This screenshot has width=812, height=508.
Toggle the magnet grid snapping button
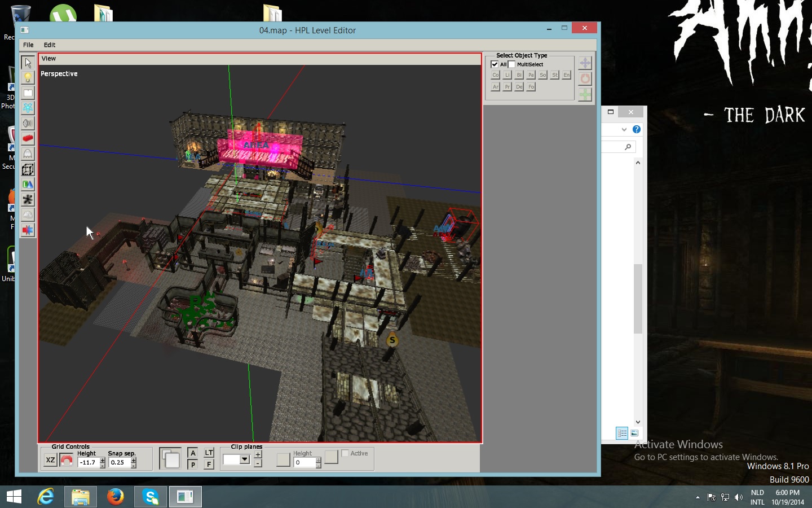pos(67,461)
